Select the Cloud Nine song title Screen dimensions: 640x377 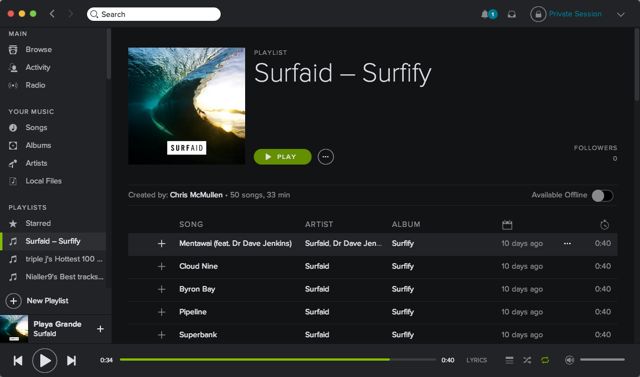tap(198, 266)
